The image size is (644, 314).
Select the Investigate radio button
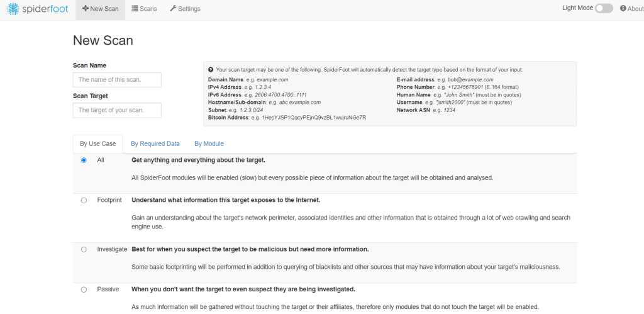point(84,249)
